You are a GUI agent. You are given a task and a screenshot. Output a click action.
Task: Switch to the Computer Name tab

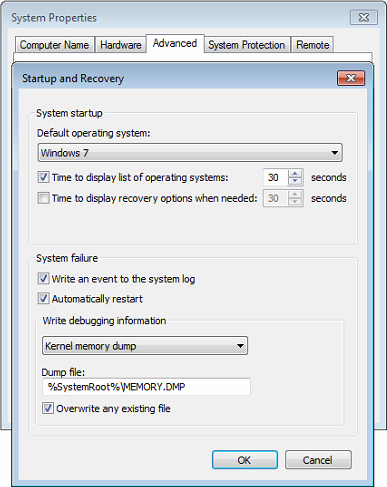(54, 45)
